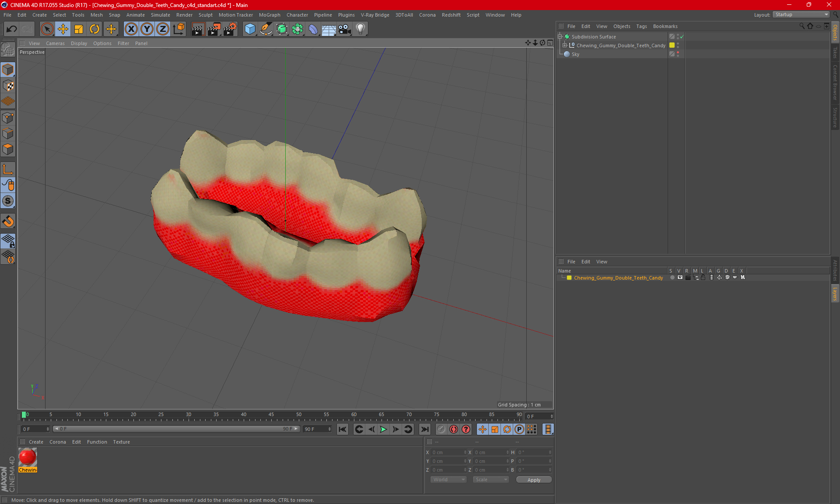Viewport: 840px width, 504px height.
Task: Click the Undo arrow icon
Action: coord(12,29)
